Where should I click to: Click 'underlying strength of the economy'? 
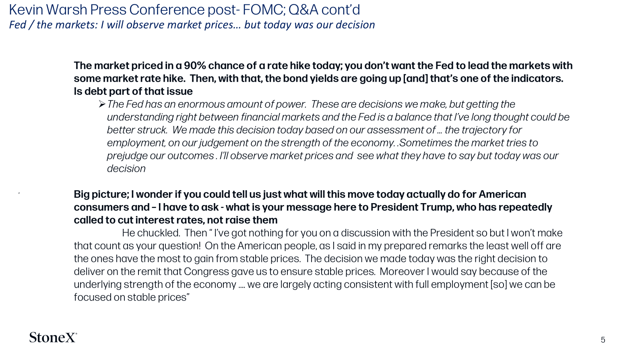click(x=155, y=284)
